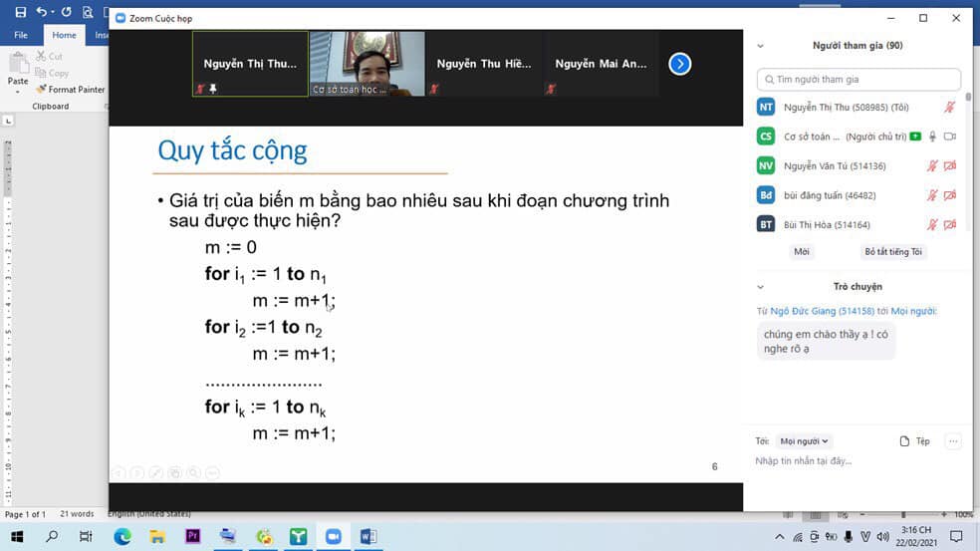Click the Save icon in Word's quick access toolbar
The image size is (980, 551).
point(20,12)
